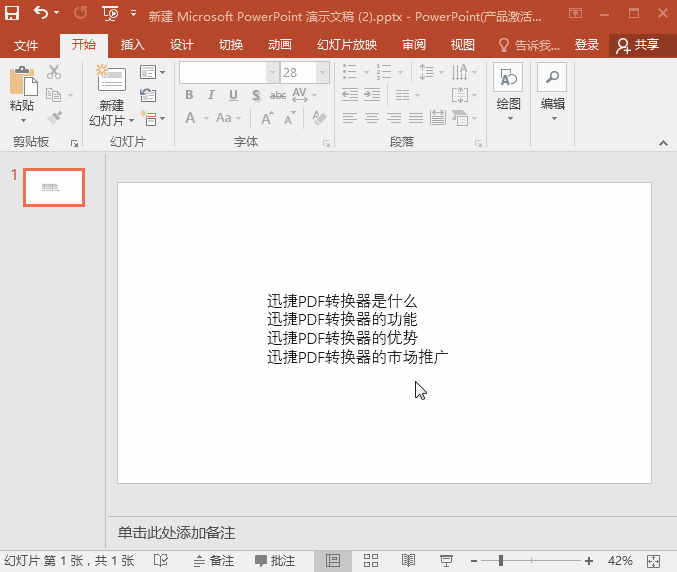
Task: Click the New Slide icon
Action: click(x=111, y=82)
